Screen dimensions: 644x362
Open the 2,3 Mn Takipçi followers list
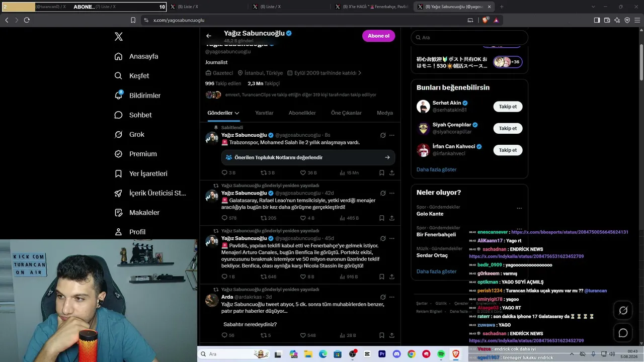(x=264, y=83)
